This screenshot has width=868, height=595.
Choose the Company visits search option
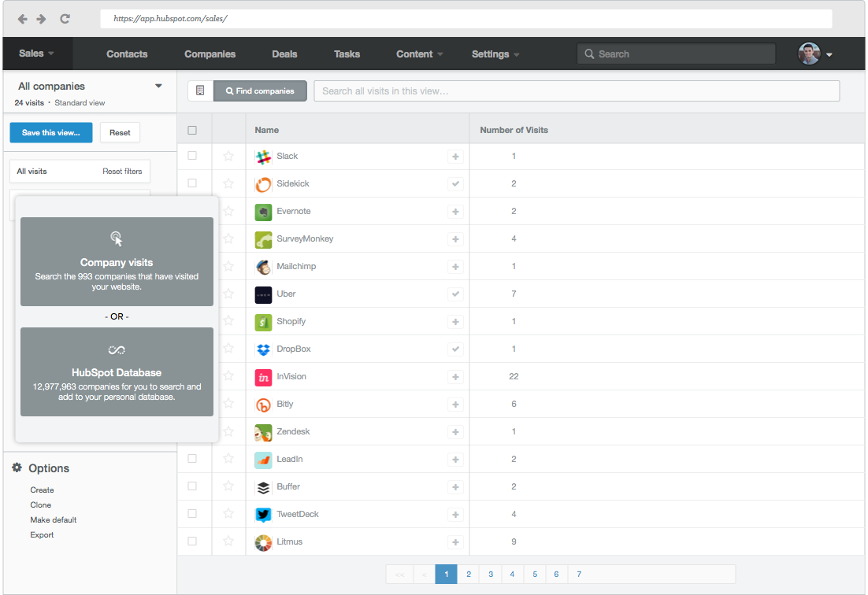(x=117, y=261)
